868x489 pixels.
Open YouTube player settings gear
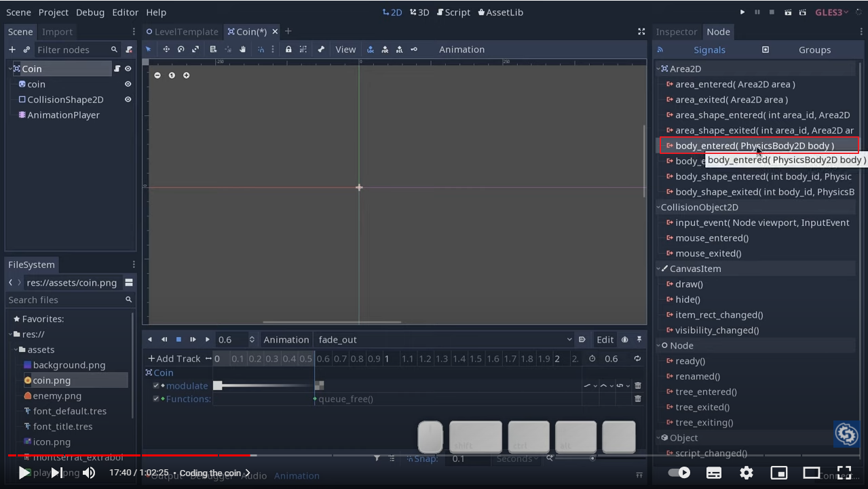747,473
